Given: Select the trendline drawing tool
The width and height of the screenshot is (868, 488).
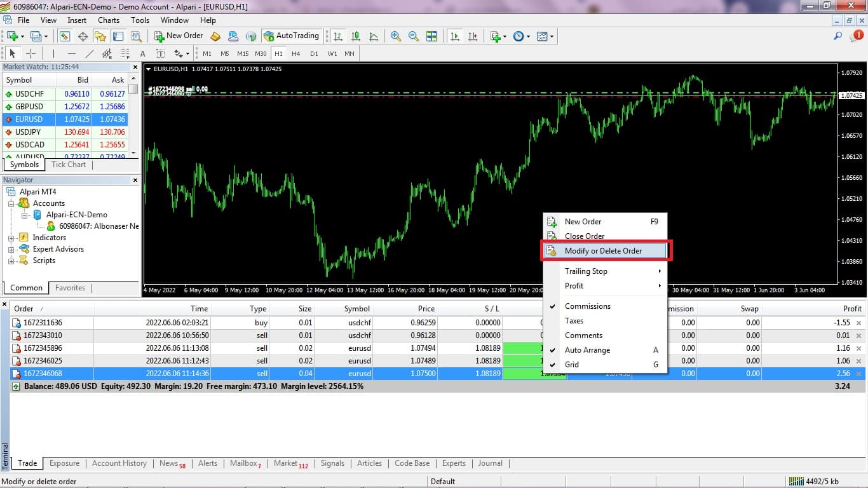Looking at the screenshot, I should [90, 53].
